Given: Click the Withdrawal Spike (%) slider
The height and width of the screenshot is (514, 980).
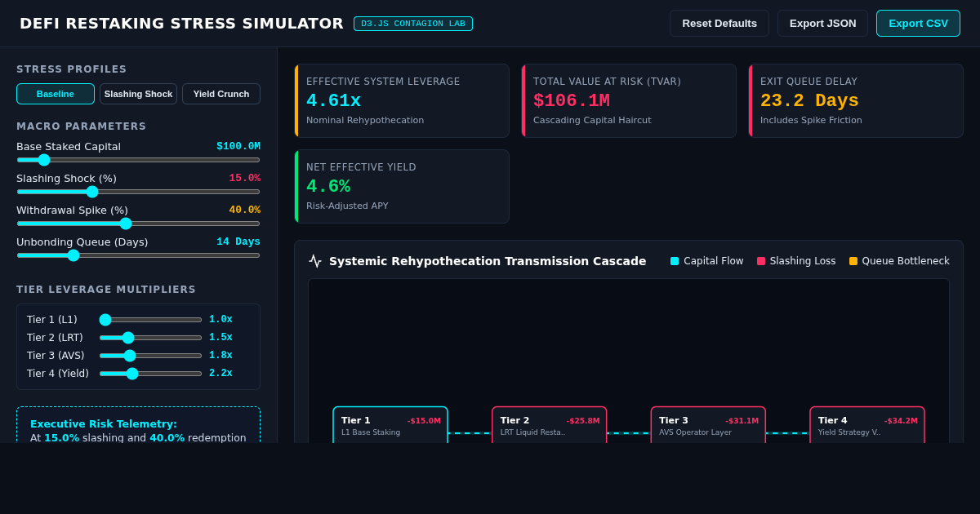Looking at the screenshot, I should coord(138,224).
